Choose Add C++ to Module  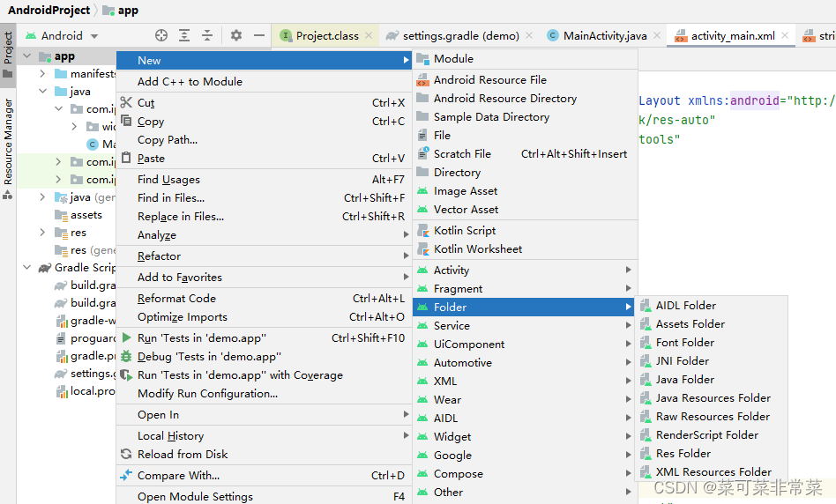(x=264, y=82)
